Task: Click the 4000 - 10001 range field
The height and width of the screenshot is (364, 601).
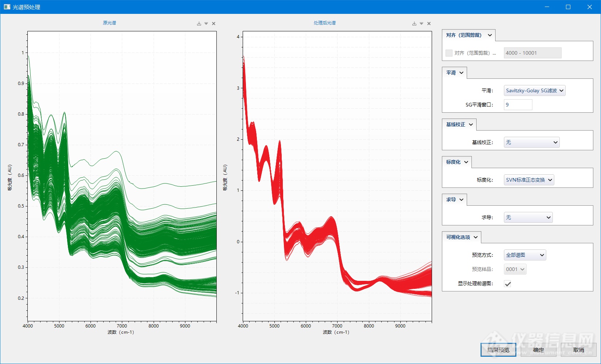Action: pyautogui.click(x=533, y=53)
